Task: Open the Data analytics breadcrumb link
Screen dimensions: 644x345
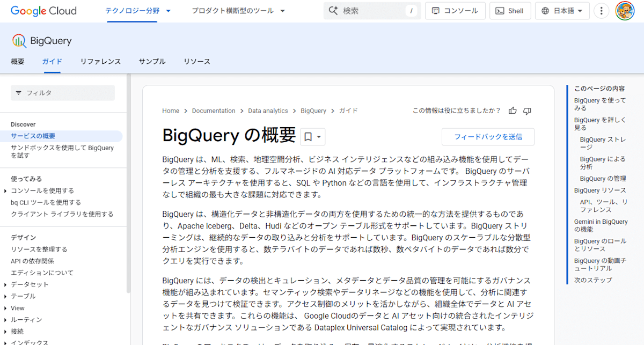Action: (x=268, y=111)
